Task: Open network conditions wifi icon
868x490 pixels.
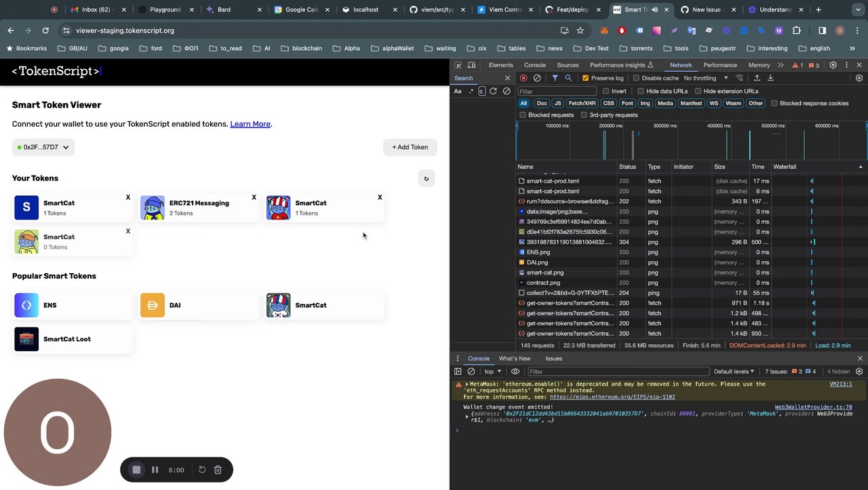Action: (741, 78)
